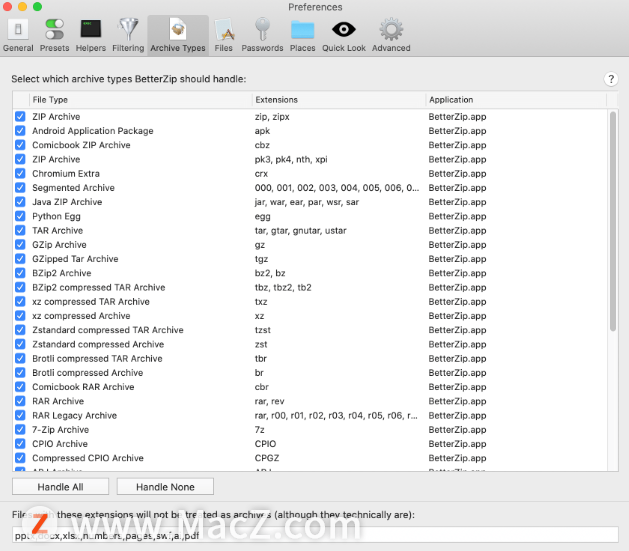Click the jar, war, ear extensions cell
Image resolution: width=629 pixels, height=551 pixels.
pyautogui.click(x=306, y=202)
